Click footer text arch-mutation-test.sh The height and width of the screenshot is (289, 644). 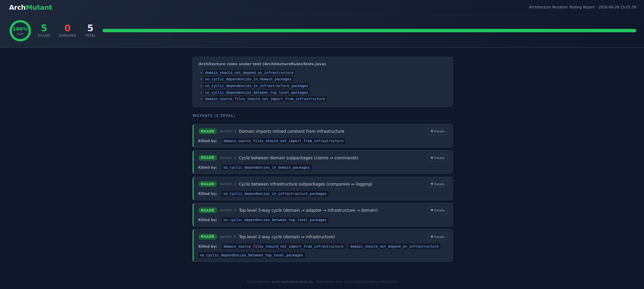pos(292,282)
